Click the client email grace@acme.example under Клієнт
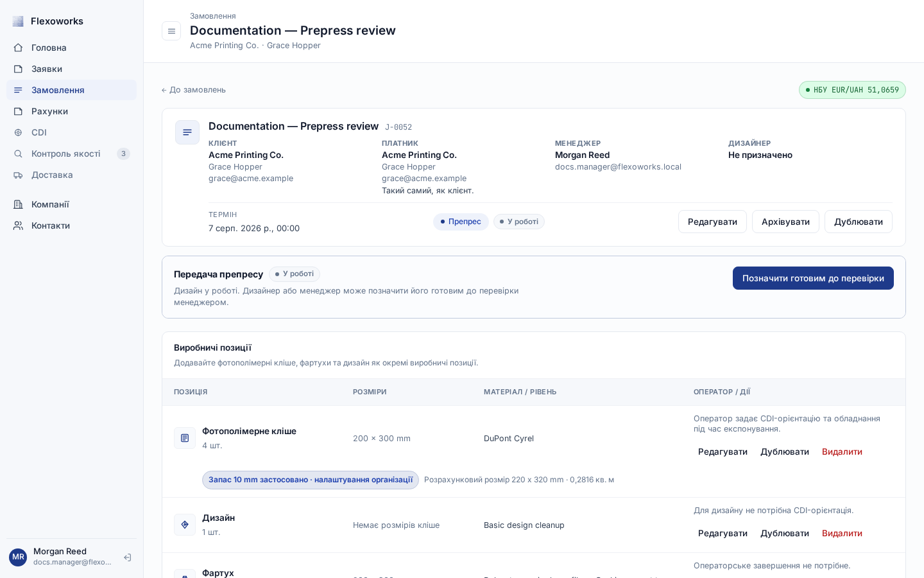This screenshot has height=578, width=924. [251, 179]
